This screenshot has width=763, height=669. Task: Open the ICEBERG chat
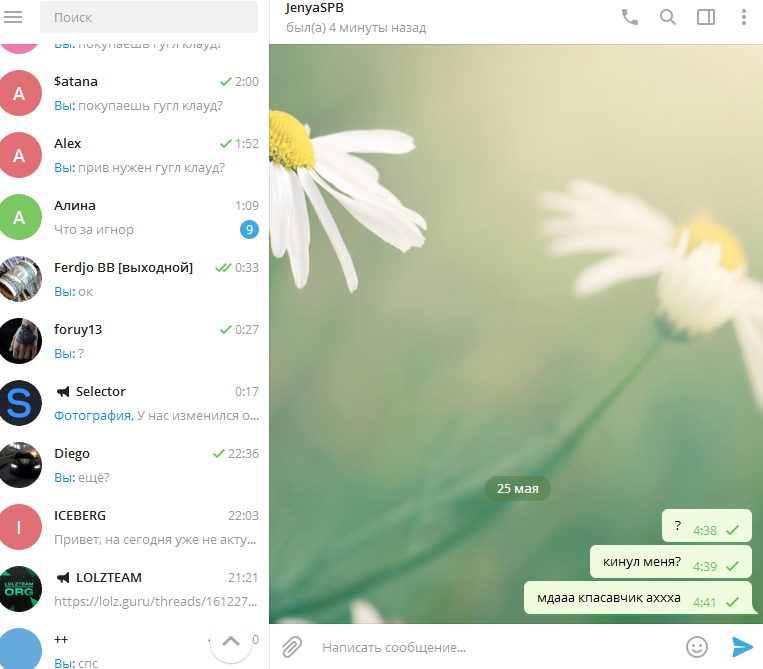click(134, 527)
